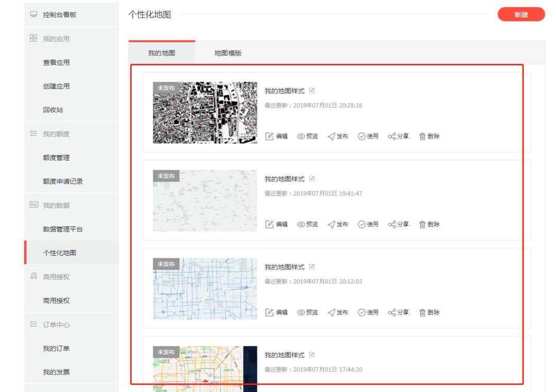Viewport: 556px width, 392px height.
Task: Click the 个性化地图 page heading
Action: (150, 14)
